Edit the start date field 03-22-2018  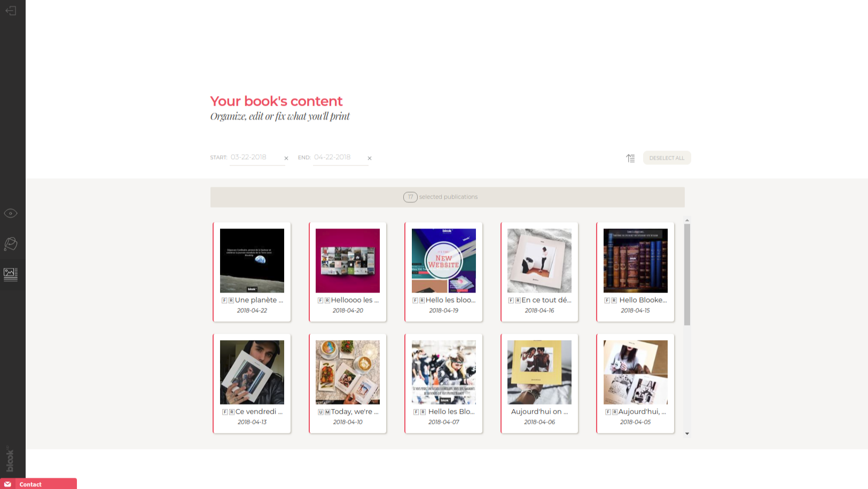[x=256, y=157]
